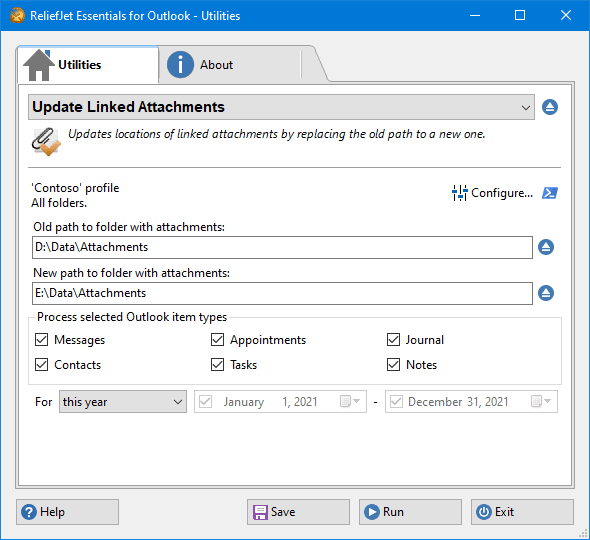
Task: Click the old path input field
Action: [x=282, y=247]
